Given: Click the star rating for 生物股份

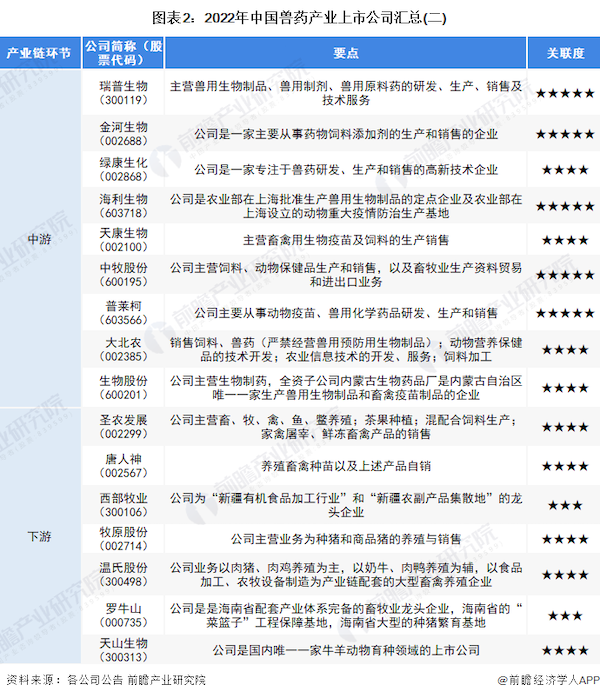Looking at the screenshot, I should click(565, 388).
